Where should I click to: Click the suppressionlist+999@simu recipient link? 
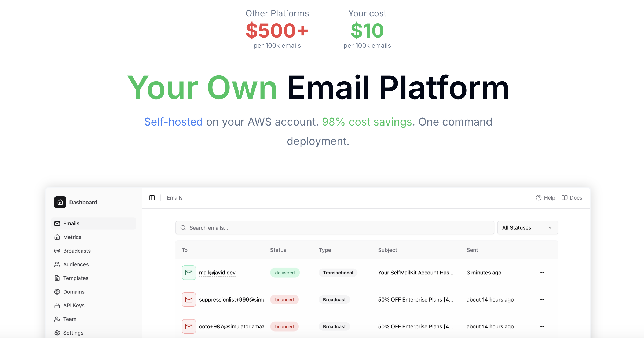pyautogui.click(x=232, y=300)
